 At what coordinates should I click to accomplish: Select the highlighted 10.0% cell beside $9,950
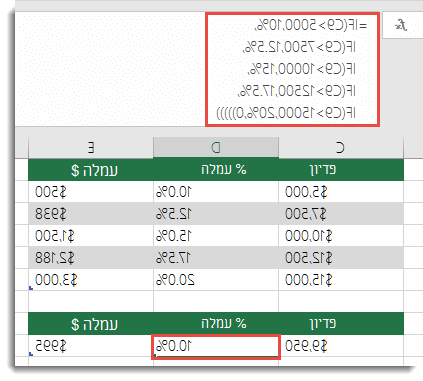[216, 347]
